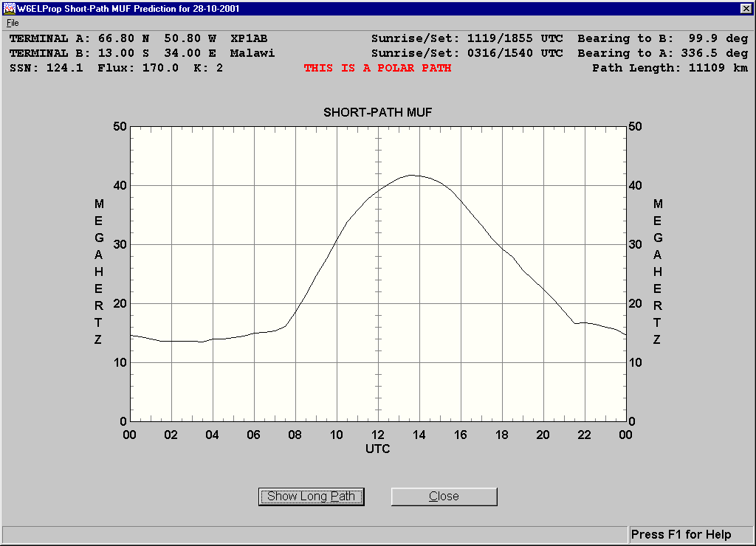
Task: Click the UTC axis label below chart
Action: (x=377, y=449)
